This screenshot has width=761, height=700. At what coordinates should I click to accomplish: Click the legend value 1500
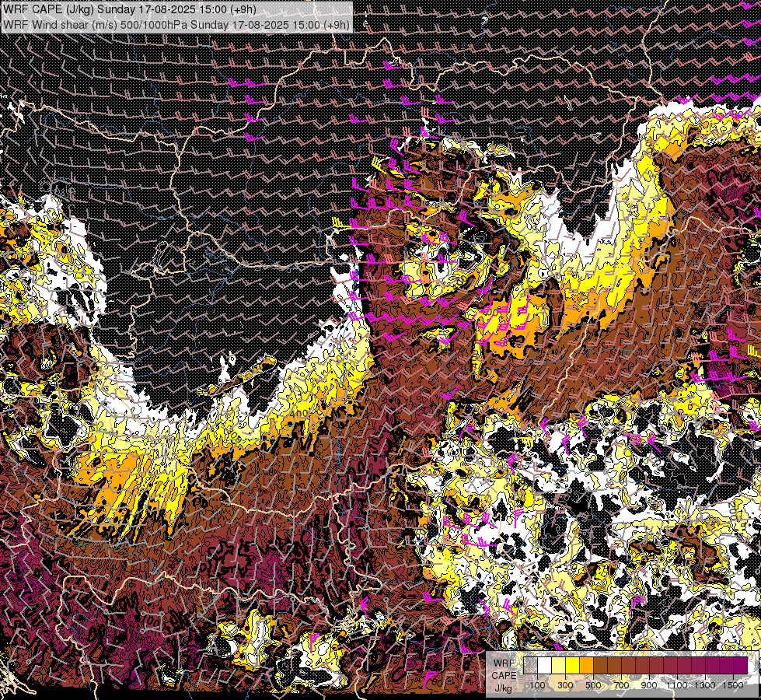tap(733, 685)
